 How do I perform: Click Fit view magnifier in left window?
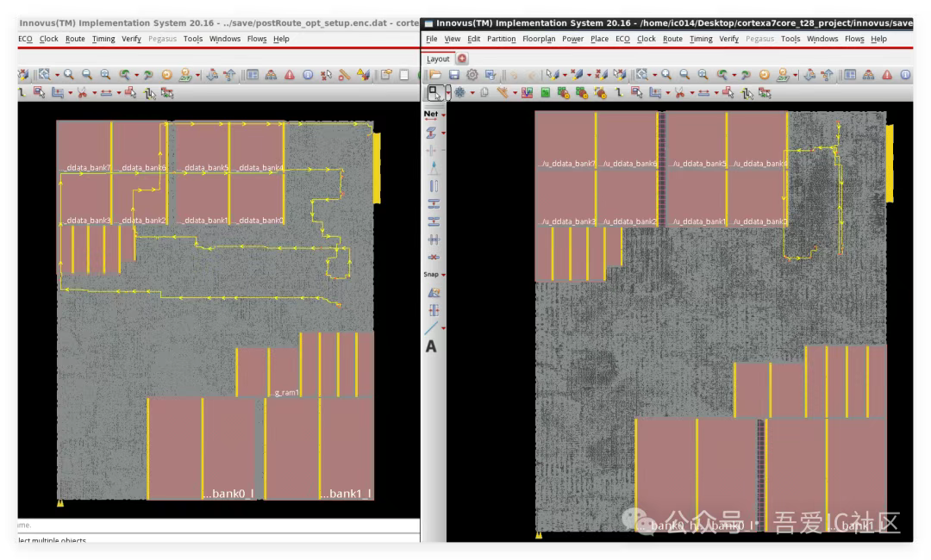tap(105, 75)
